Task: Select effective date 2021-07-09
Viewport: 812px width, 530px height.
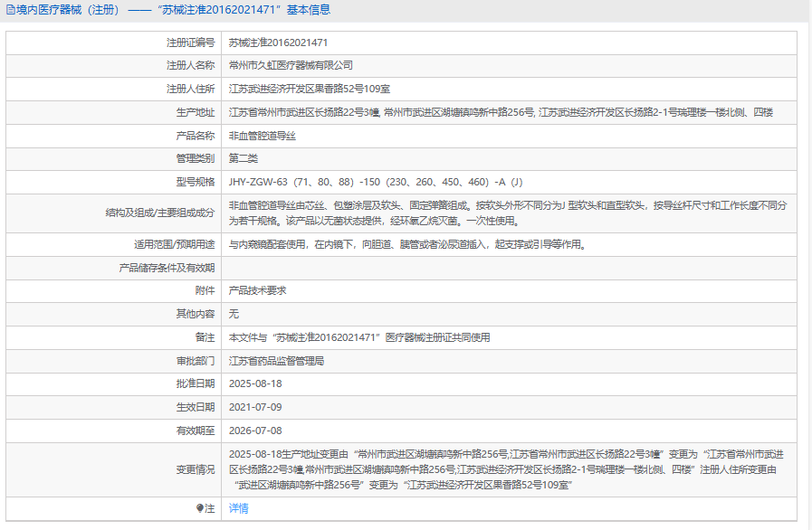Action: 255,407
